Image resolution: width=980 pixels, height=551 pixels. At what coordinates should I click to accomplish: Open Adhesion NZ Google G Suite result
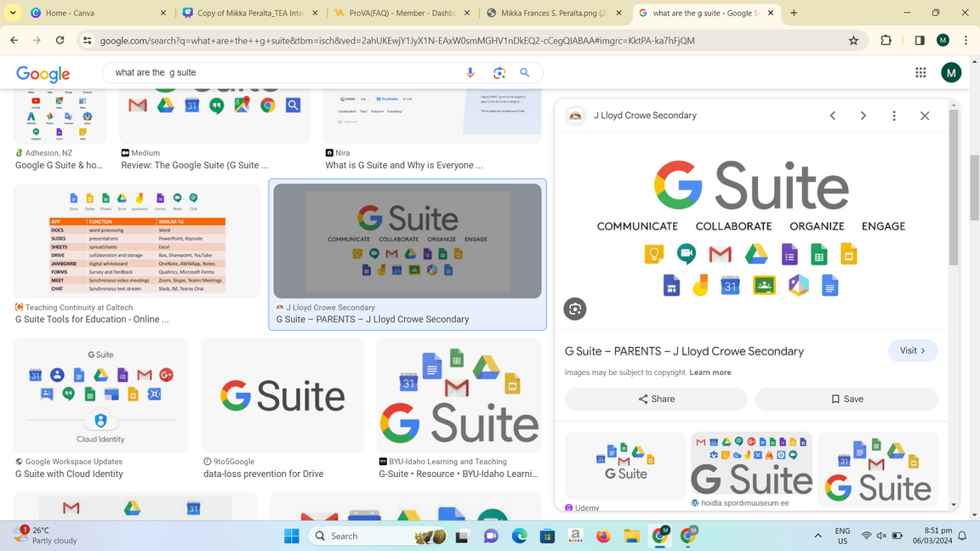click(59, 166)
